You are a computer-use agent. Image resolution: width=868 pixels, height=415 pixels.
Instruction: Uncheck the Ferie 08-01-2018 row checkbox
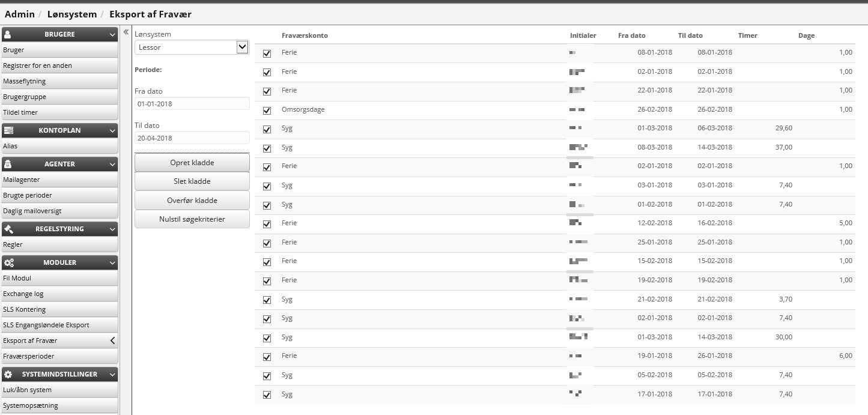click(x=267, y=53)
